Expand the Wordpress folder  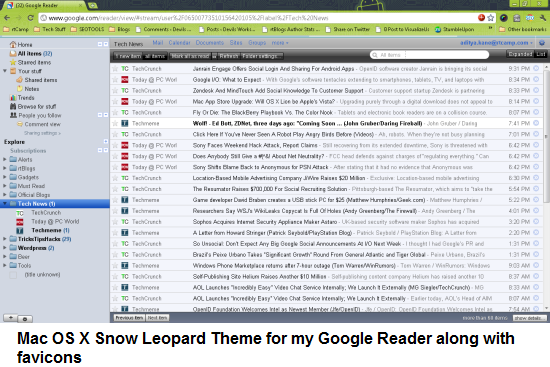tap(5, 248)
